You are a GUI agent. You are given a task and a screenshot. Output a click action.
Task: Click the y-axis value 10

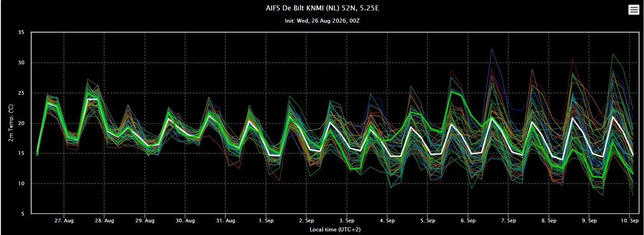coord(22,184)
